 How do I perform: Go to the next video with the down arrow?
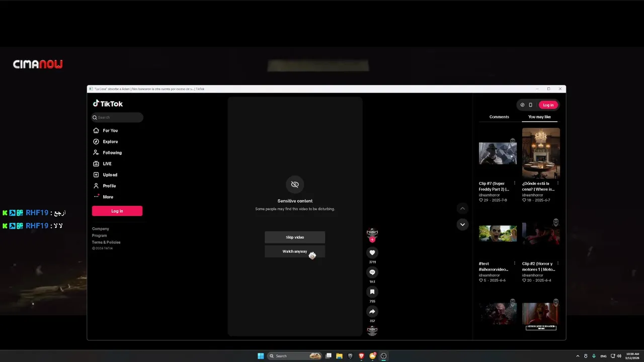pos(462,224)
